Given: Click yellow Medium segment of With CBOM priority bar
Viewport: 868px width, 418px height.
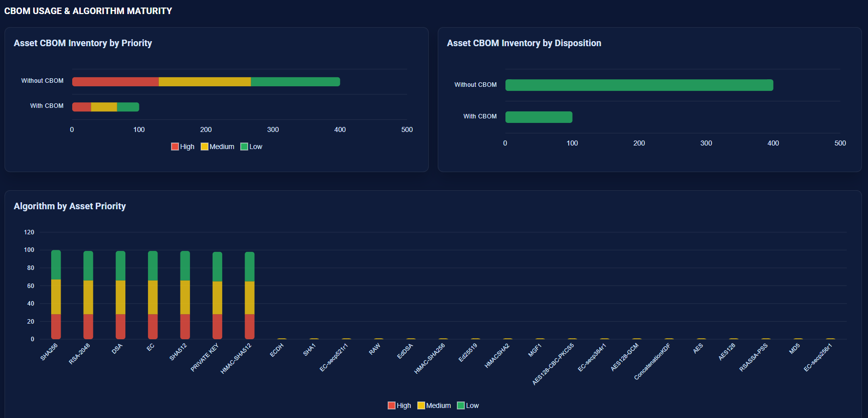Looking at the screenshot, I should coord(104,107).
